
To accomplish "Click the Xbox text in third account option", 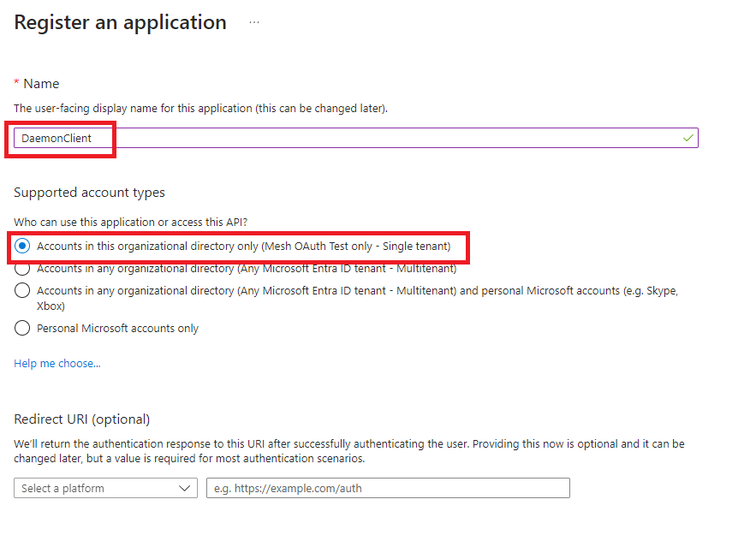I will (51, 306).
